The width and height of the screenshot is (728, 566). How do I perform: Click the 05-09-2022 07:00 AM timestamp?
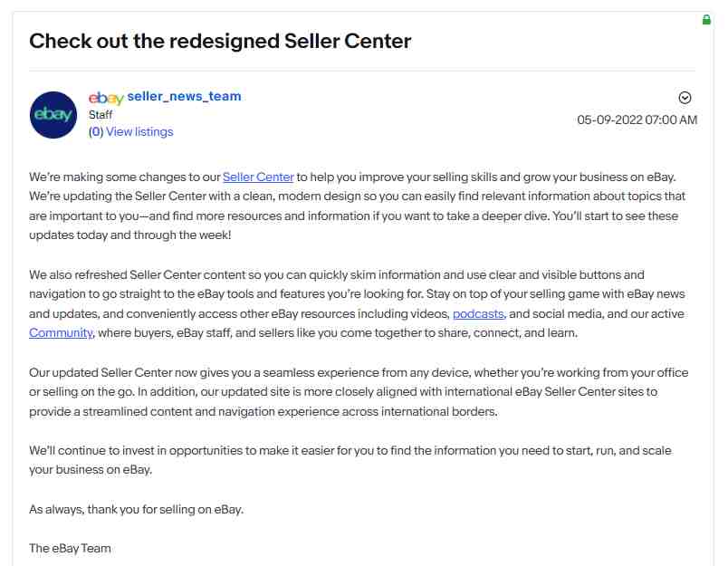(x=637, y=120)
